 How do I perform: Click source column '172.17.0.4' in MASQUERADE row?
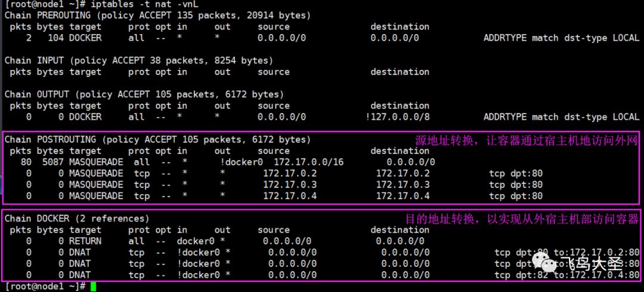(290, 196)
